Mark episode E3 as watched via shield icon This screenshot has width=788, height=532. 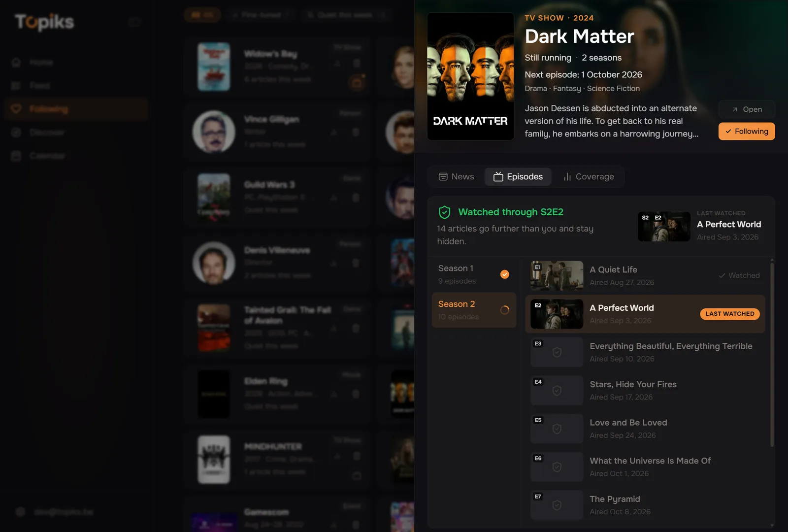pyautogui.click(x=557, y=352)
